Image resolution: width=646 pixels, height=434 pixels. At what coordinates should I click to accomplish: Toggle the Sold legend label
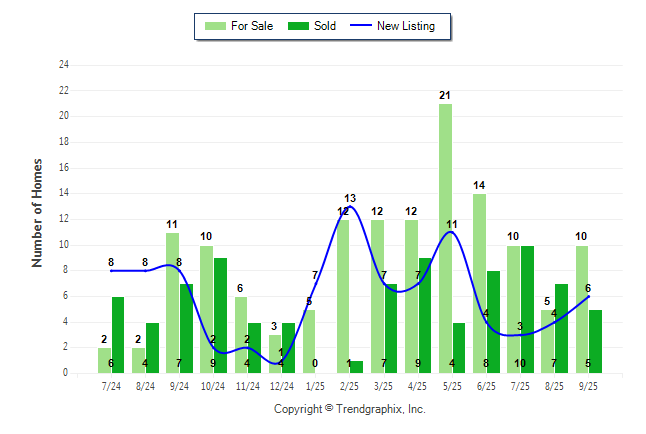tap(326, 26)
